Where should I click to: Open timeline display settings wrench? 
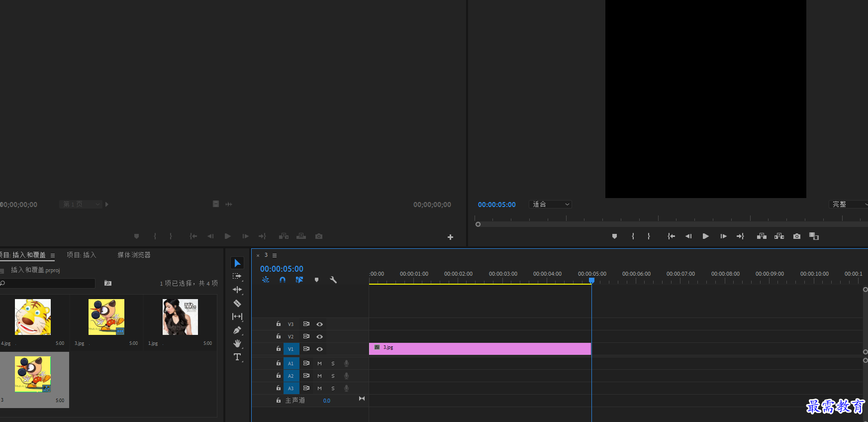click(x=333, y=280)
